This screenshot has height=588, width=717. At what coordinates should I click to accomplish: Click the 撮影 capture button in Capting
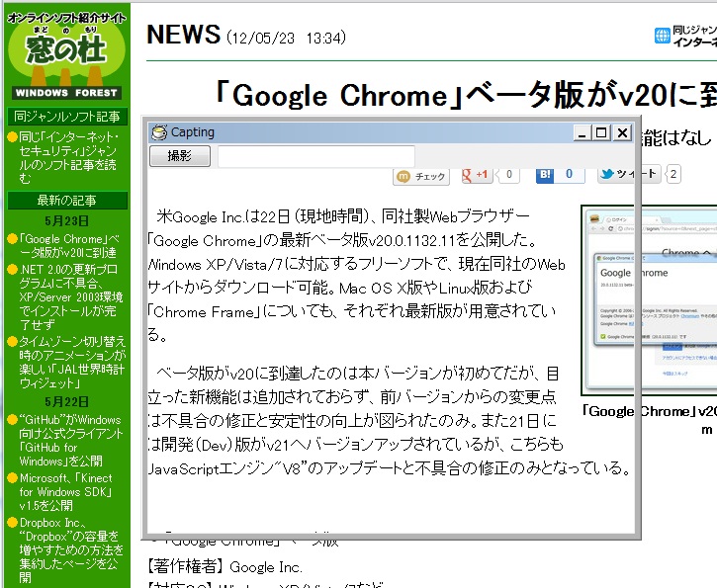click(180, 156)
